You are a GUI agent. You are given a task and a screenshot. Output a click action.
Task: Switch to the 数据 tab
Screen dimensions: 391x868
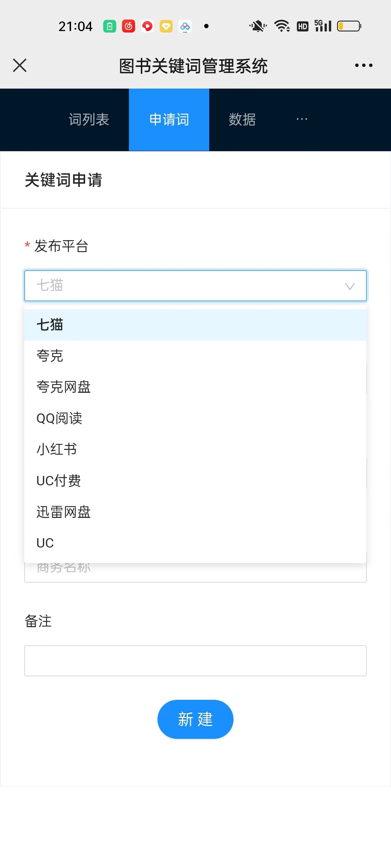(242, 119)
